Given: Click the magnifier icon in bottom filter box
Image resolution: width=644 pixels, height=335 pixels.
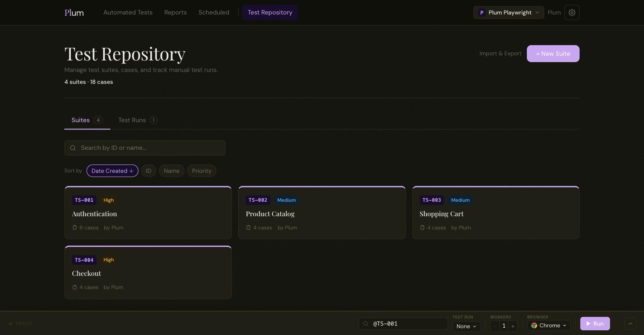Looking at the screenshot, I should click(x=365, y=324).
